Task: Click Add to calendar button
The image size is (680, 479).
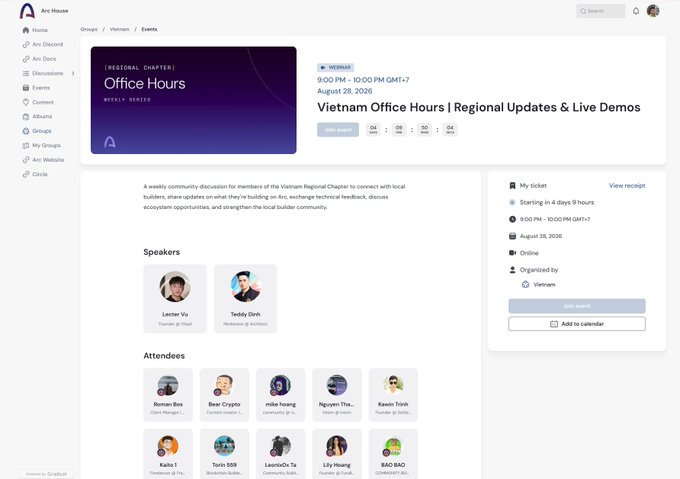Action: pos(577,324)
